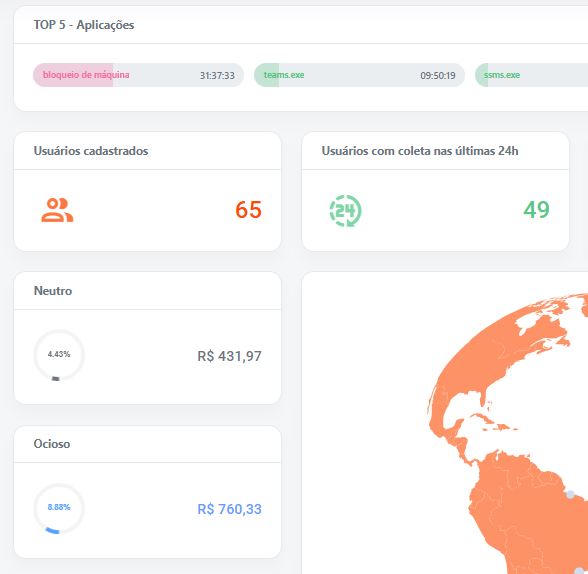Screen dimensions: 588x574
Task: Click the blue location marker on South America
Action: coord(570,495)
